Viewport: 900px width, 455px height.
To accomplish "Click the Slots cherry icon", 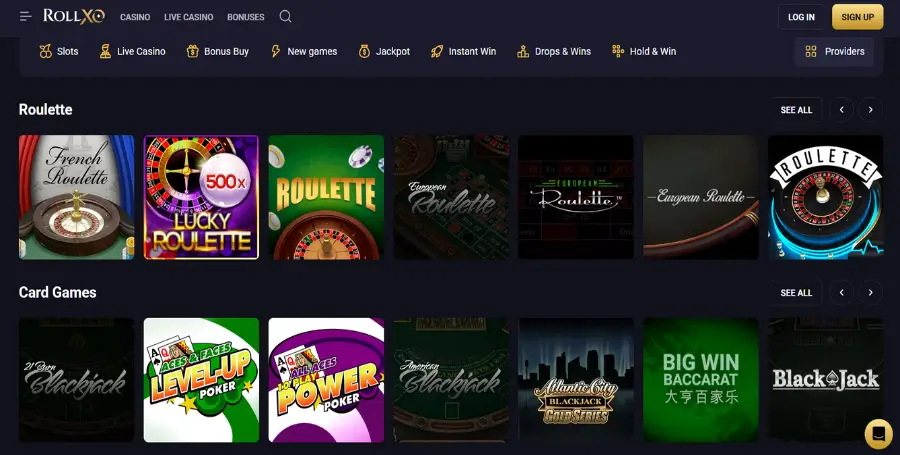I will (45, 52).
